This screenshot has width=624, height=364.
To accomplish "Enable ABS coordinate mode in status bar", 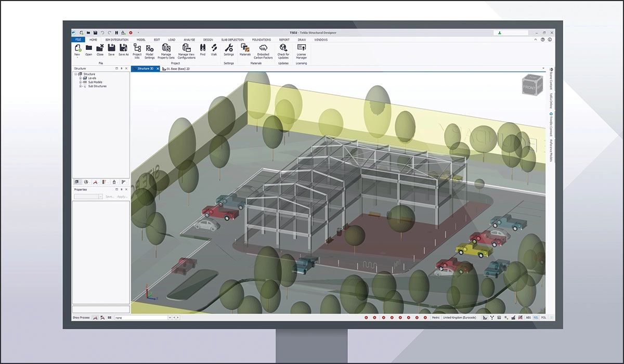I will (529, 317).
